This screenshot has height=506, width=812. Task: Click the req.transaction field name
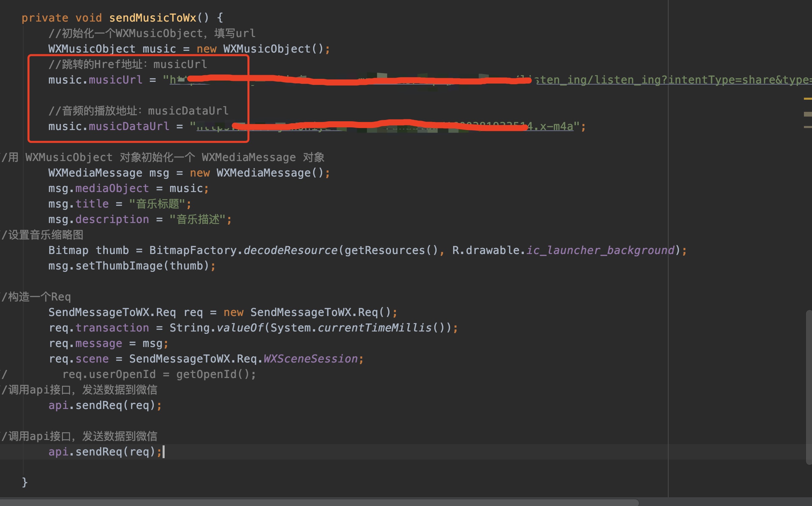click(112, 328)
